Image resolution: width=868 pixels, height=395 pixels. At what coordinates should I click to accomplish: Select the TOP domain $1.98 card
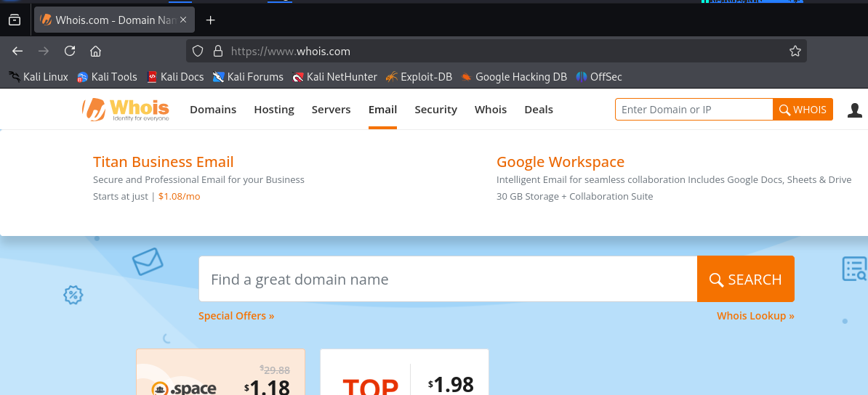(405, 372)
